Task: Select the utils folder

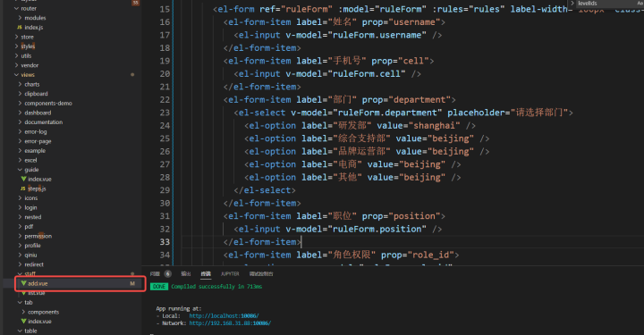Action: (26, 55)
